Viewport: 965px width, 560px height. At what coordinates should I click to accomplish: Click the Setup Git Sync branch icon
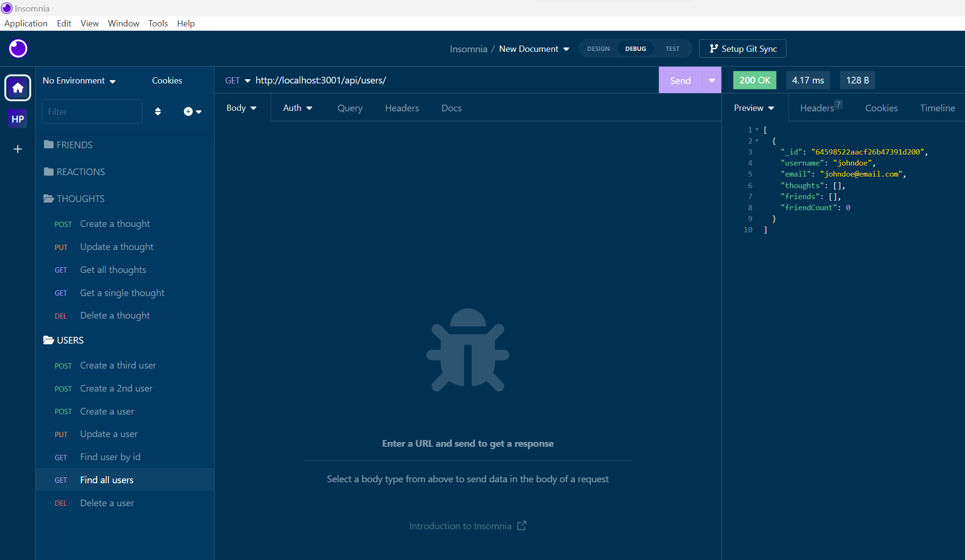(x=714, y=48)
